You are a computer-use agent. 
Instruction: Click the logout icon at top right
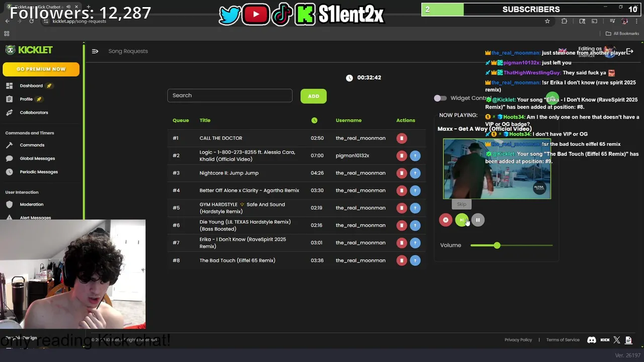click(629, 51)
